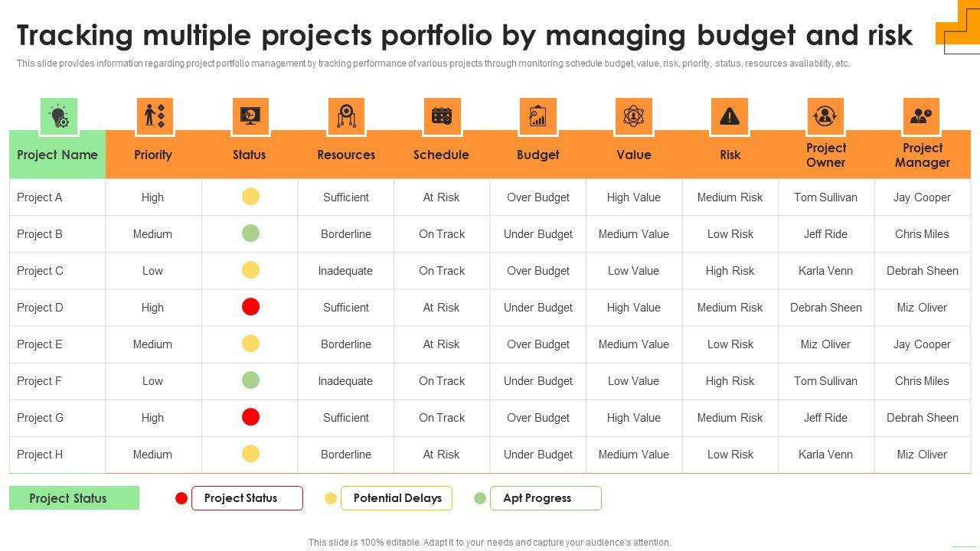This screenshot has width=980, height=551.
Task: Click Project D red status dot
Action: point(250,307)
